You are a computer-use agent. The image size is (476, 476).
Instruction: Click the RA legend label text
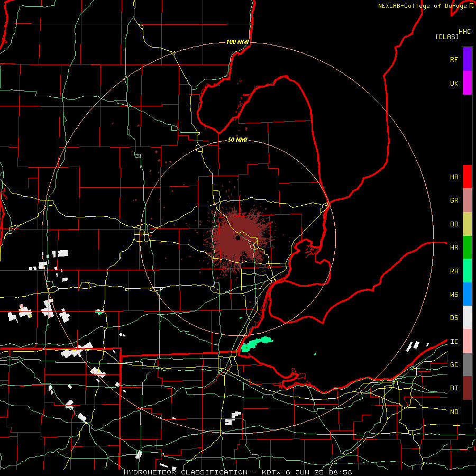[x=454, y=271]
